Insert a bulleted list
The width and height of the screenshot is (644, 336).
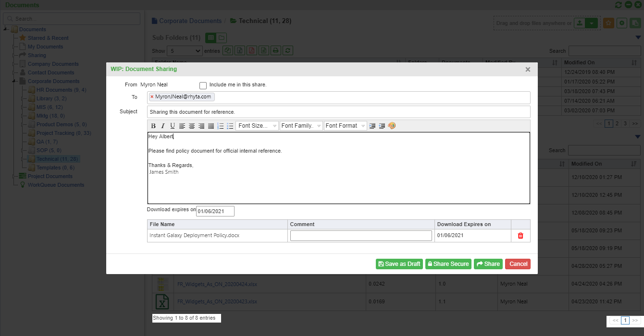click(x=230, y=126)
